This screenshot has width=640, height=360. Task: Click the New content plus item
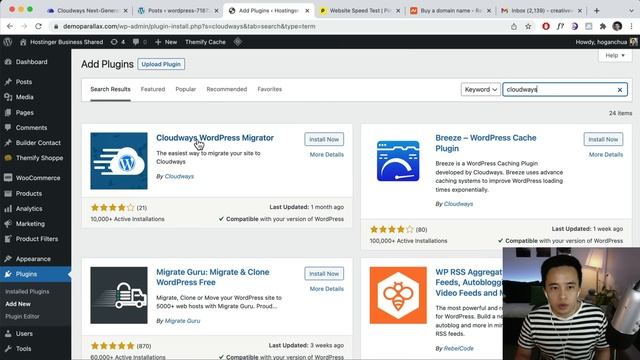point(166,42)
